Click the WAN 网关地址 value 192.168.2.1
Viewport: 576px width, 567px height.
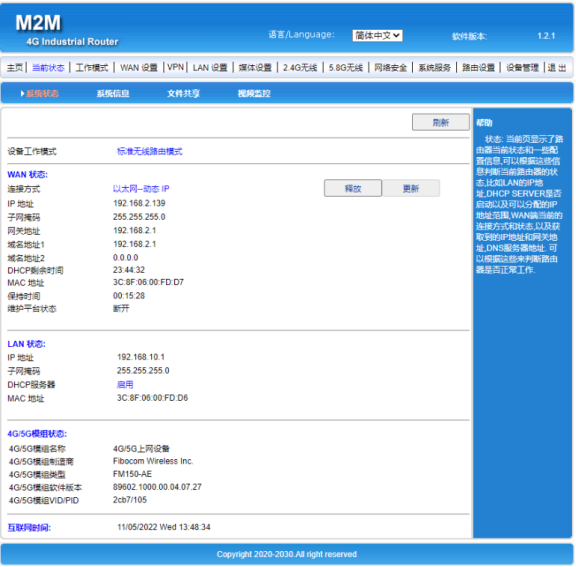point(134,230)
